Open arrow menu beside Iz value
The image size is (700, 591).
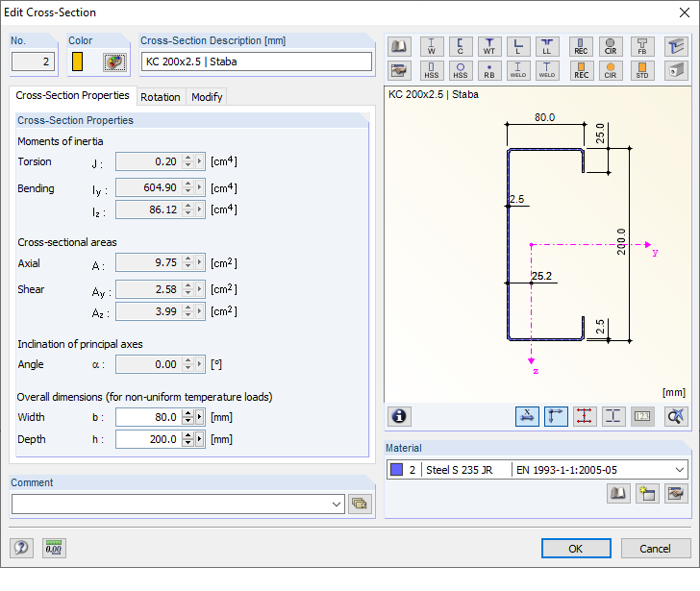[200, 209]
